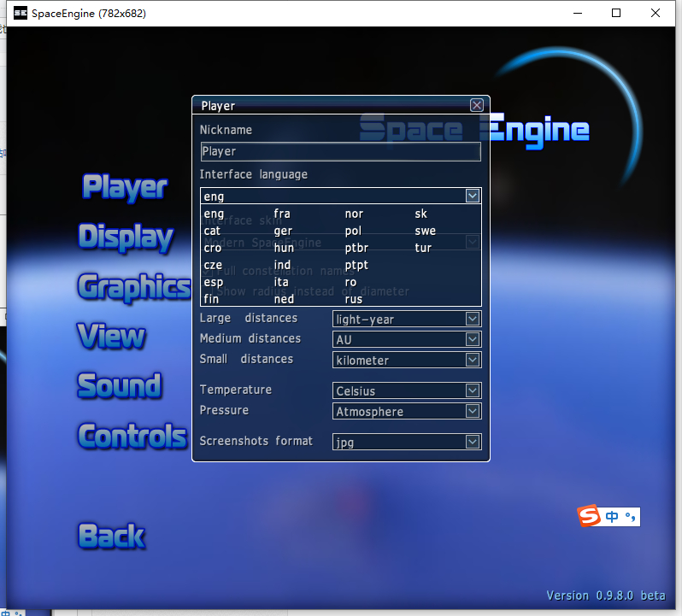This screenshot has width=682, height=616.
Task: Select 'fin' language option
Action: point(211,299)
